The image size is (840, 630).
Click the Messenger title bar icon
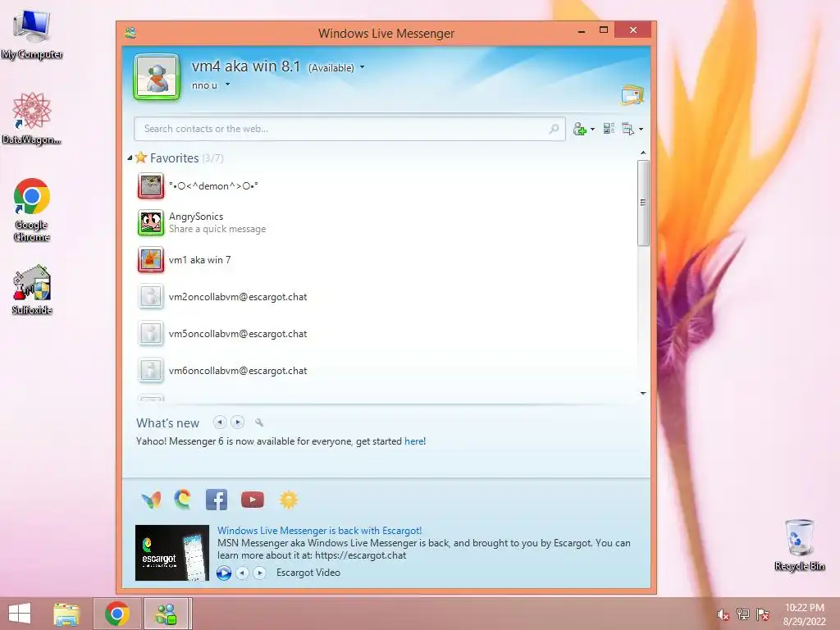pyautogui.click(x=130, y=33)
